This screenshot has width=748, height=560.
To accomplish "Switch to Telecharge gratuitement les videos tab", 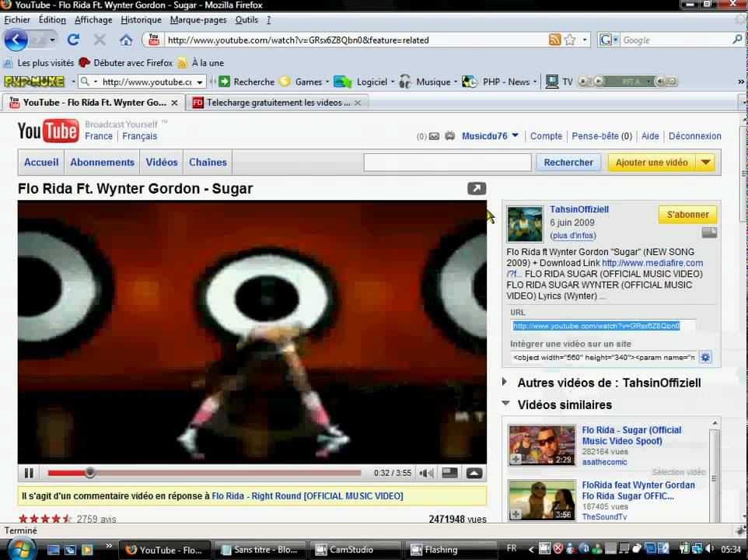I will (x=277, y=103).
